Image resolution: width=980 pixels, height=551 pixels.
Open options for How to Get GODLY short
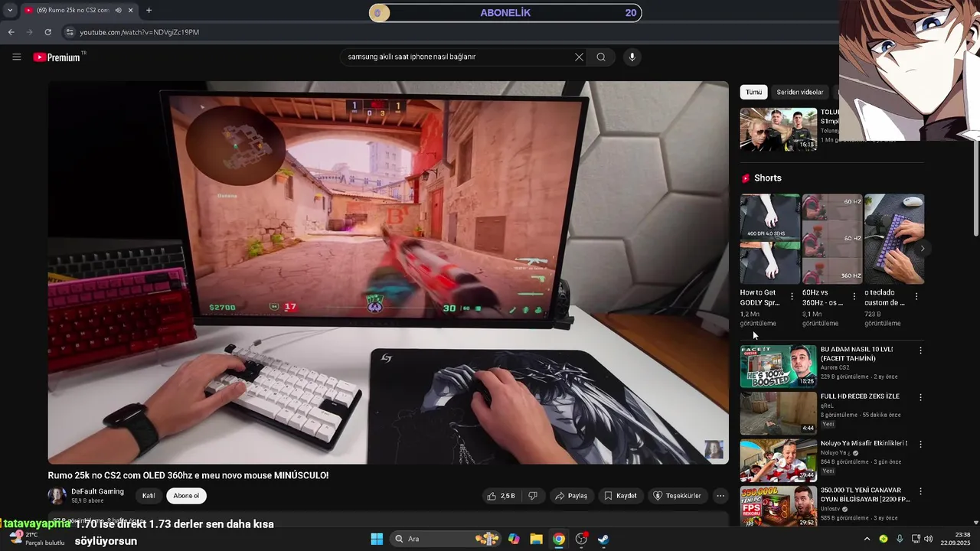tap(792, 296)
